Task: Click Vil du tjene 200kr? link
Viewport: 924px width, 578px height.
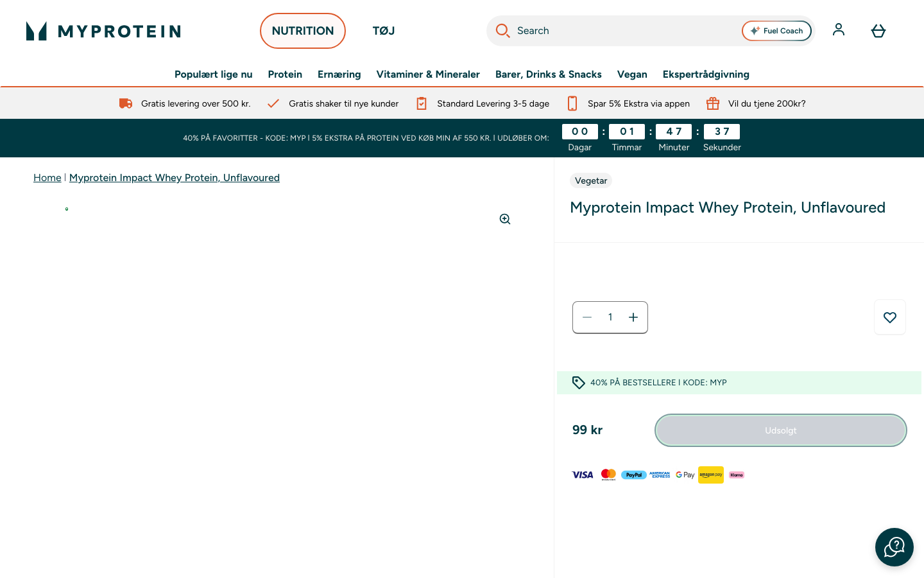Action: point(767,103)
